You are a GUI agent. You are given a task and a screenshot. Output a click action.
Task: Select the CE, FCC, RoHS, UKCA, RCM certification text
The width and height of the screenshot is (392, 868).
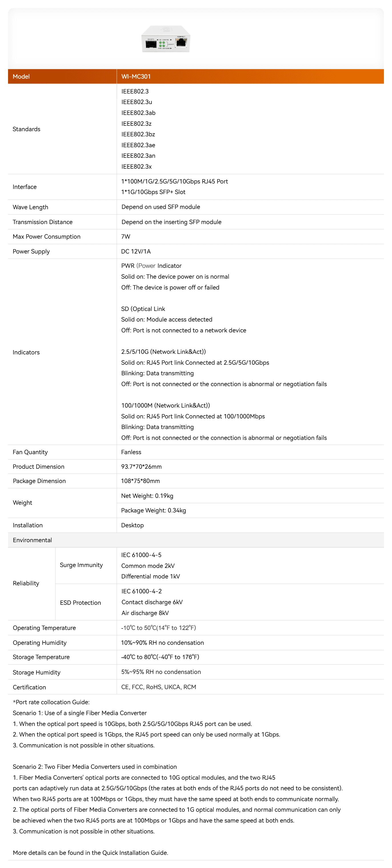click(x=159, y=687)
